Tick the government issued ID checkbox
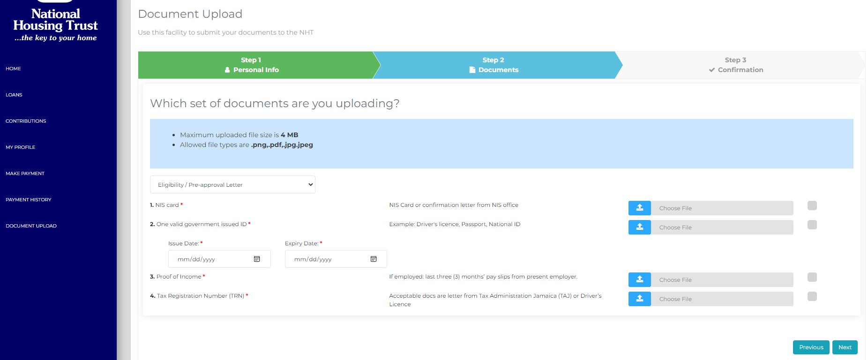 tap(812, 225)
